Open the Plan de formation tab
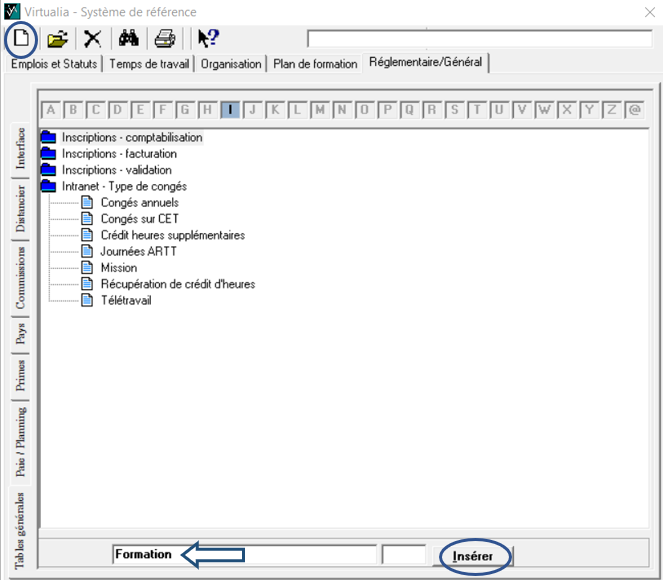Screen dimensions: 663x580 point(315,64)
